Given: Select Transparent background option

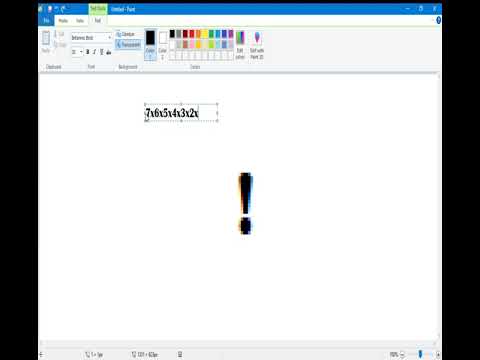Looking at the screenshot, I should click(129, 44).
